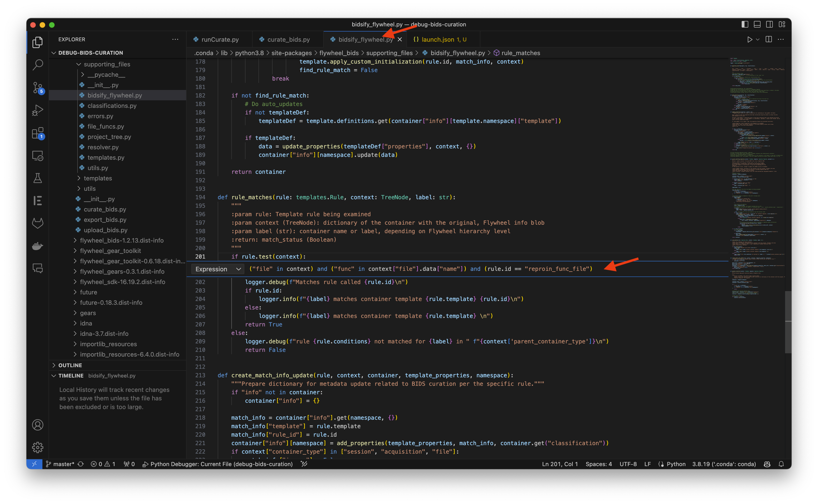The height and width of the screenshot is (504, 818).
Task: Click the UTF-8 encoding in status bar
Action: 628,464
